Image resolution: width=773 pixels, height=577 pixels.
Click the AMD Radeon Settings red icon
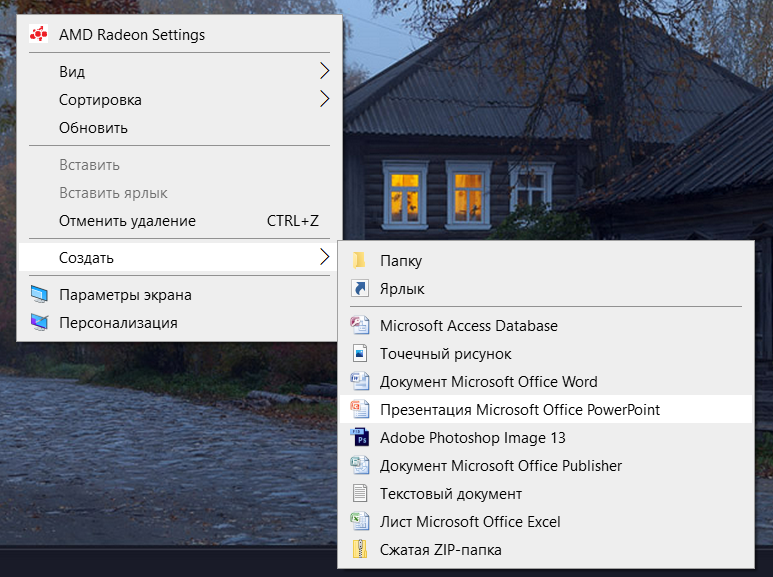point(38,35)
